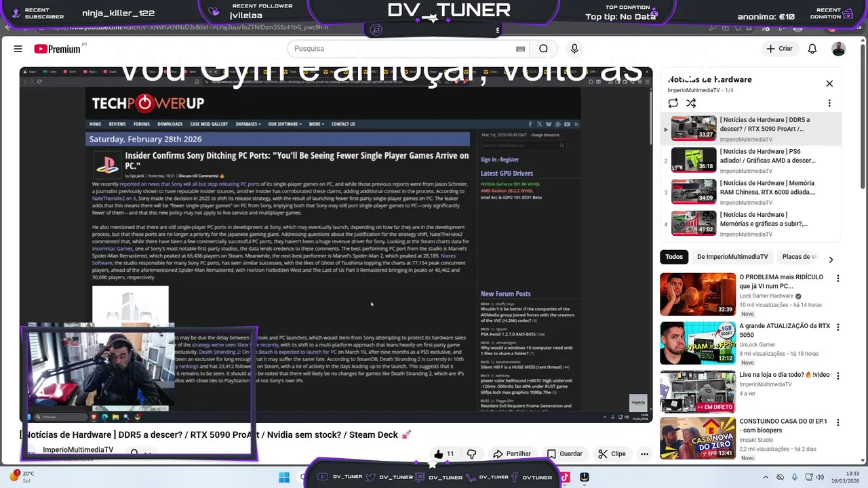Click the Criar create button

pos(779,49)
